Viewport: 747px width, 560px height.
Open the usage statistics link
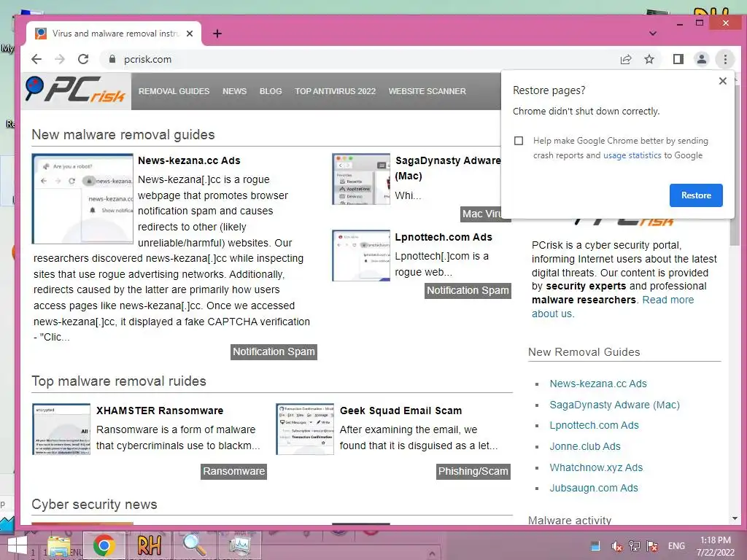632,155
